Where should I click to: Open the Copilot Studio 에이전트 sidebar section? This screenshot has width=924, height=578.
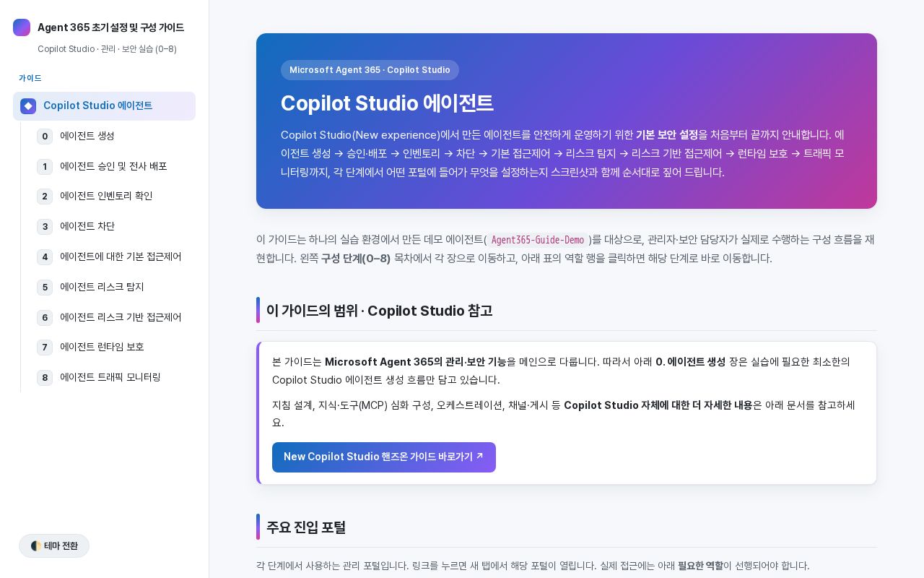104,106
